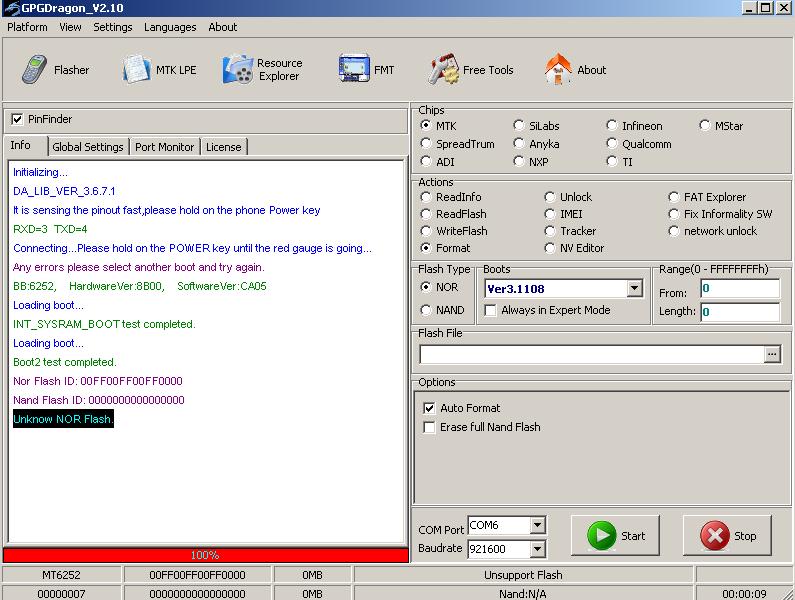This screenshot has width=795, height=600.
Task: Select the NAND flash type
Action: coord(426,310)
